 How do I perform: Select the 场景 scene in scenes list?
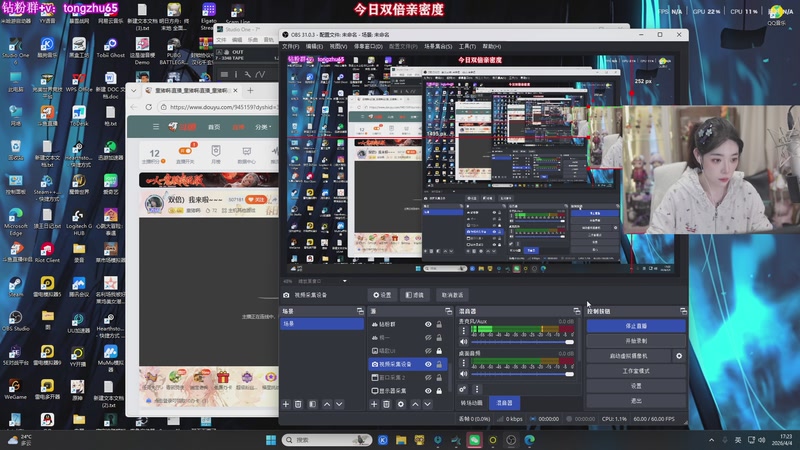pos(322,323)
